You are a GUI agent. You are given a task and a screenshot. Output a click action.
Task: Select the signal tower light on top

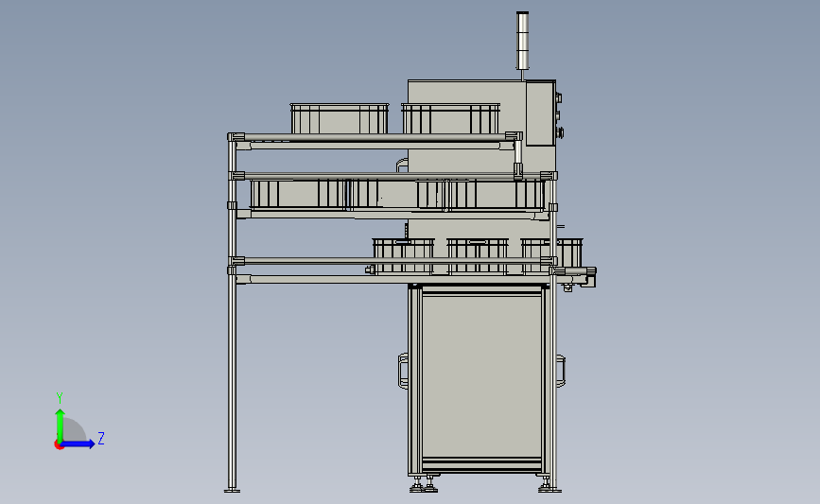[x=522, y=41]
